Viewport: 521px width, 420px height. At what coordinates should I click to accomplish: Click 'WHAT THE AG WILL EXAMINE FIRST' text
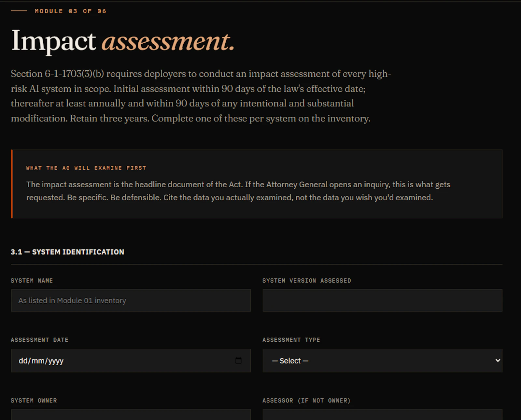click(x=86, y=168)
